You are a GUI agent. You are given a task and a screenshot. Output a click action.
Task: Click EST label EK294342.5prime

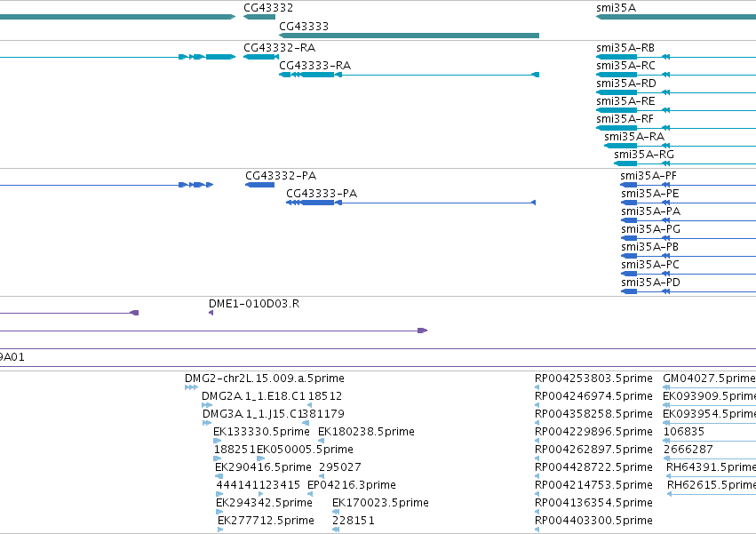click(x=264, y=503)
